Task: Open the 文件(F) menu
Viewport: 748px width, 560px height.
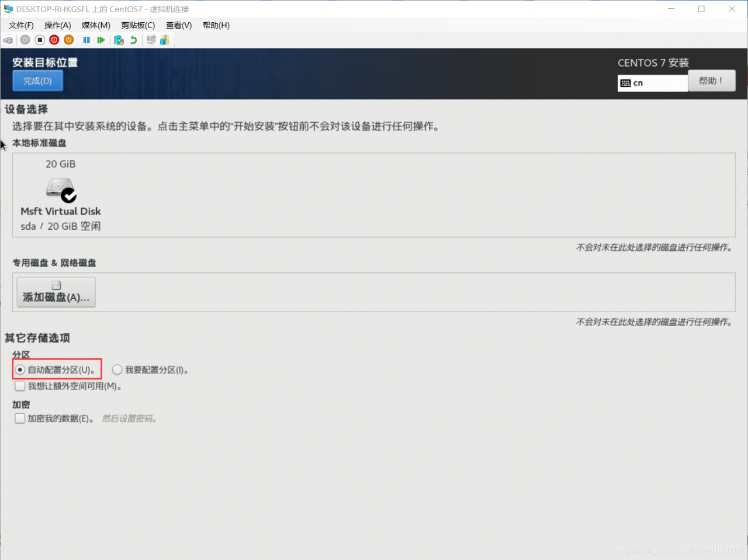Action: pyautogui.click(x=21, y=25)
